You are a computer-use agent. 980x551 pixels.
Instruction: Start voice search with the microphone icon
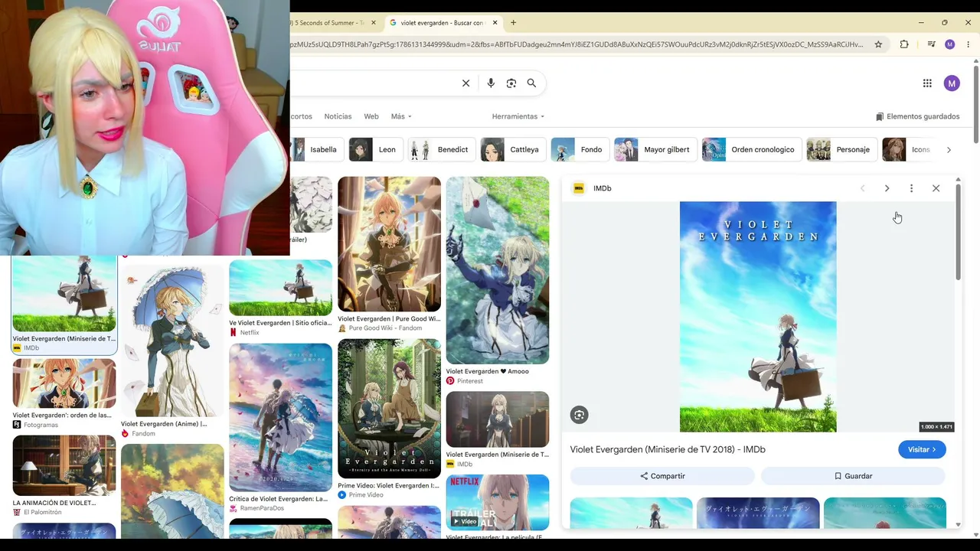[491, 83]
